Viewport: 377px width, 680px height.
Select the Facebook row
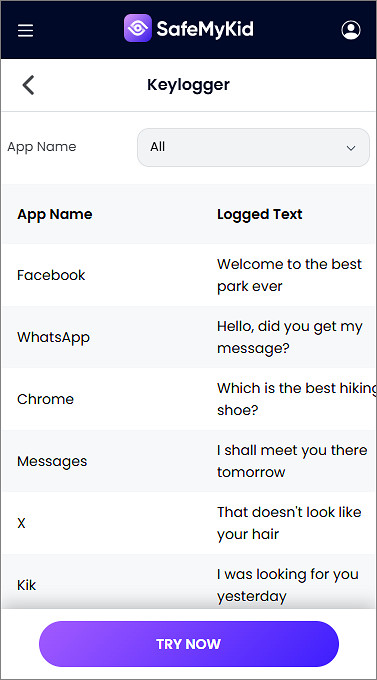[x=189, y=275]
